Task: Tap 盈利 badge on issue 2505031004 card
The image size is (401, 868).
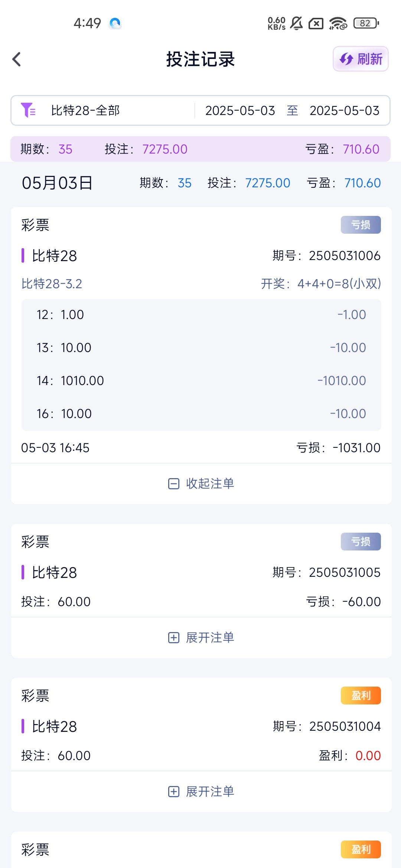Action: (x=361, y=696)
